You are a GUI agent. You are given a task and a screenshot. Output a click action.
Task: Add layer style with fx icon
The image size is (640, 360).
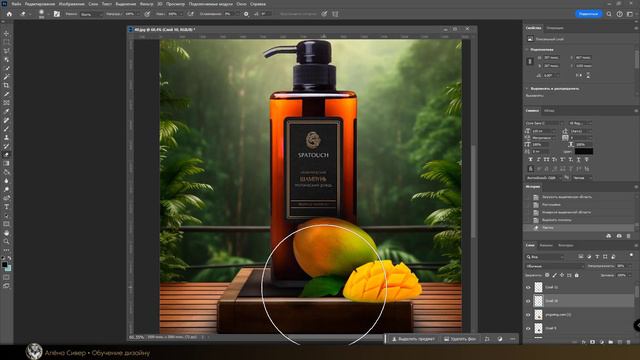click(x=584, y=342)
